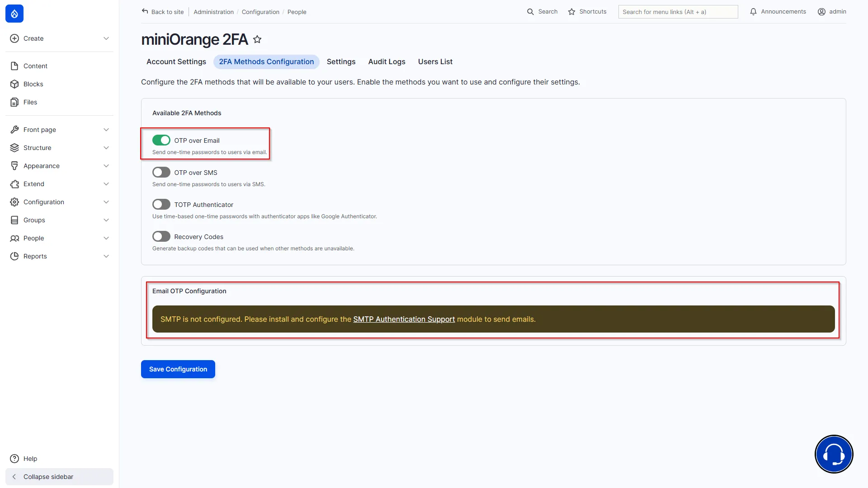The height and width of the screenshot is (488, 868).
Task: Click the Structure layers icon
Action: click(14, 148)
